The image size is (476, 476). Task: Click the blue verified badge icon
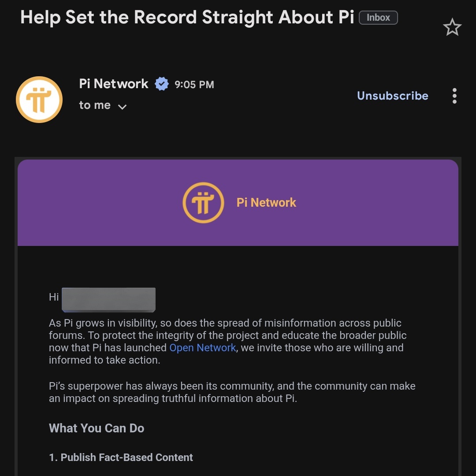pos(162,84)
